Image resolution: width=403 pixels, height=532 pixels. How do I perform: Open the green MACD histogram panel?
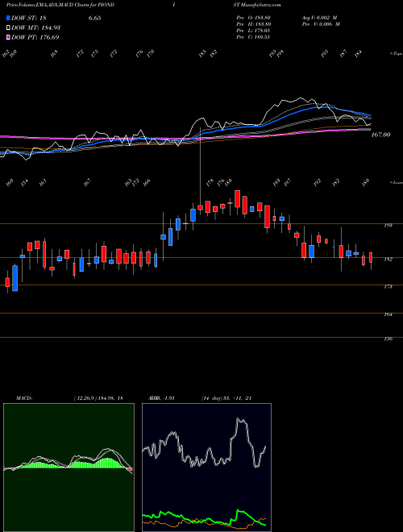click(69, 468)
